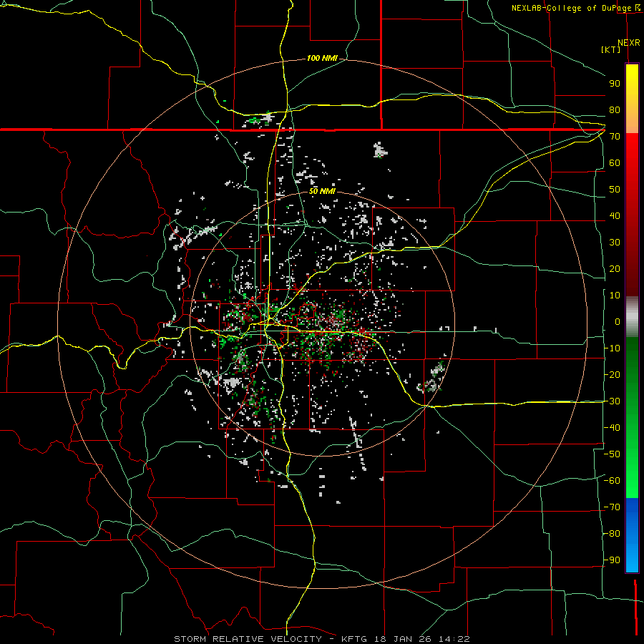
Task: Click the -60 value on the legend
Action: pos(612,481)
